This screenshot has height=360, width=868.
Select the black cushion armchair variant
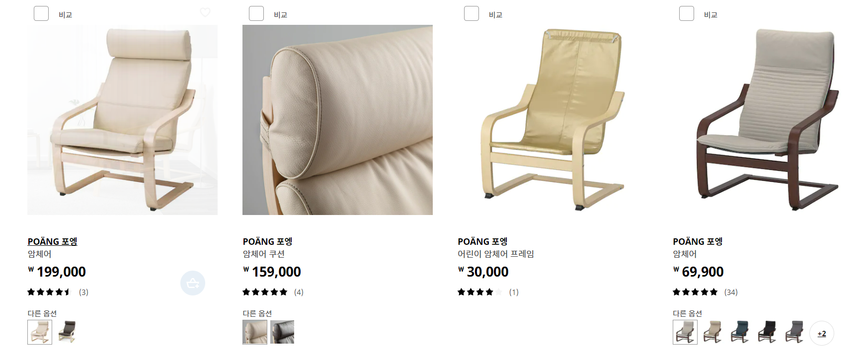pyautogui.click(x=767, y=332)
